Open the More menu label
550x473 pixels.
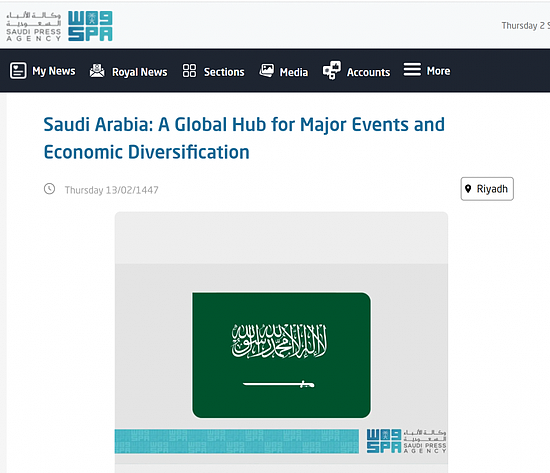click(438, 71)
